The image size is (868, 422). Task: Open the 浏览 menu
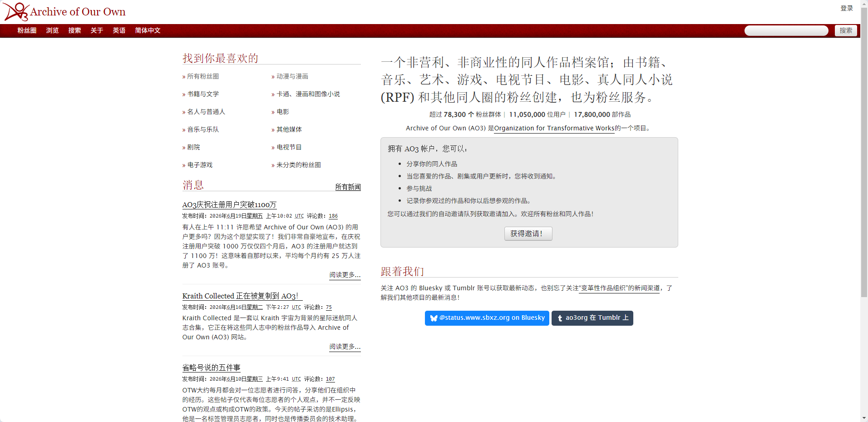point(52,30)
